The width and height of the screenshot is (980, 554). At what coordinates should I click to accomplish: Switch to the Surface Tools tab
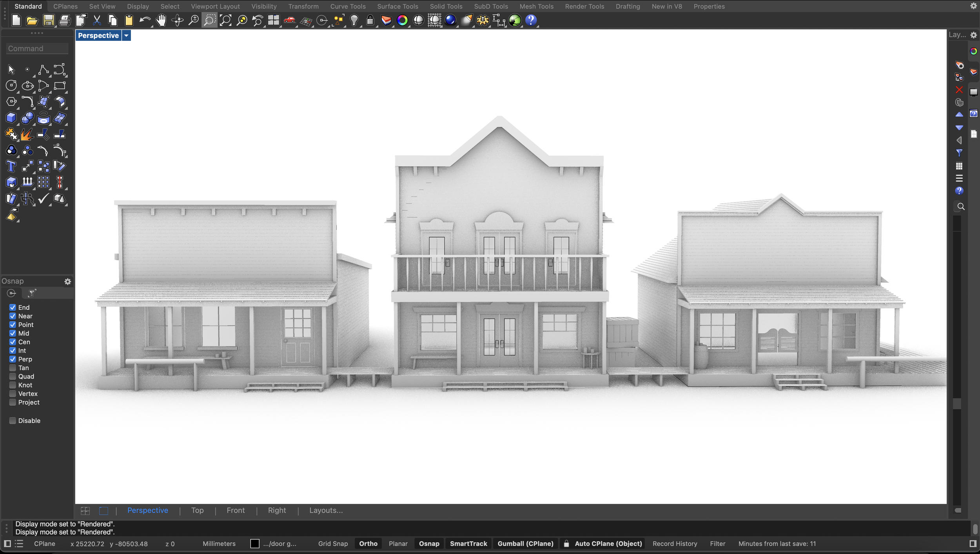coord(397,6)
